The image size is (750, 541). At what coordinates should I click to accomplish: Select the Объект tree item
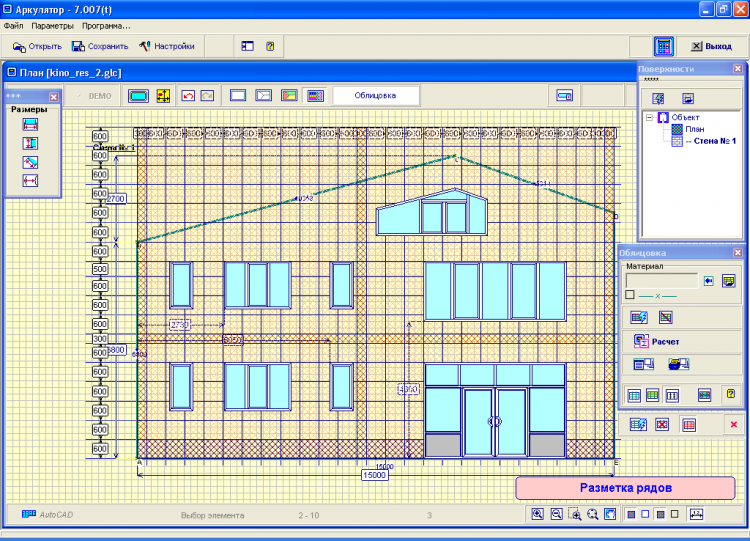(x=685, y=117)
